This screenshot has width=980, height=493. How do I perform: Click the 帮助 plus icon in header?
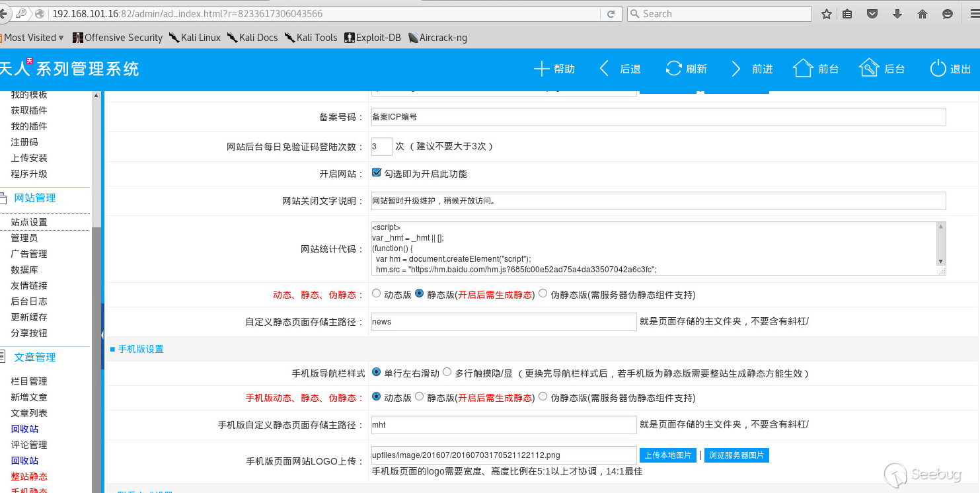[541, 69]
